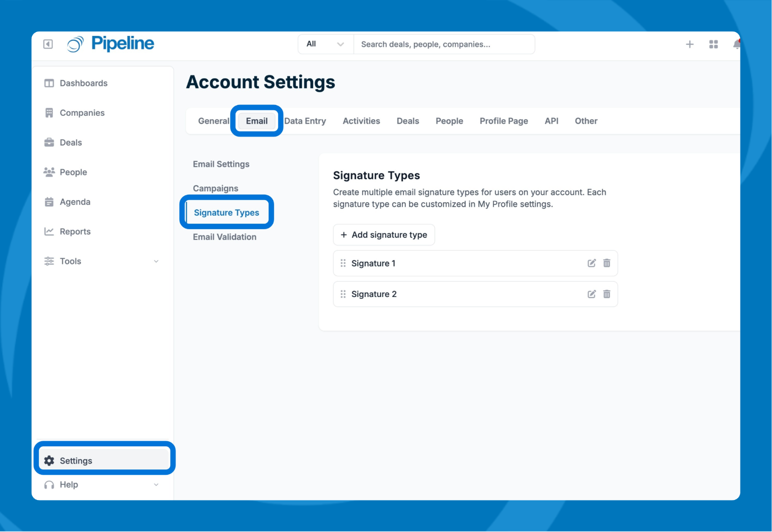Screen dimensions: 772x532
Task: Collapse the sidebar with the panel toggle icon
Action: [48, 44]
